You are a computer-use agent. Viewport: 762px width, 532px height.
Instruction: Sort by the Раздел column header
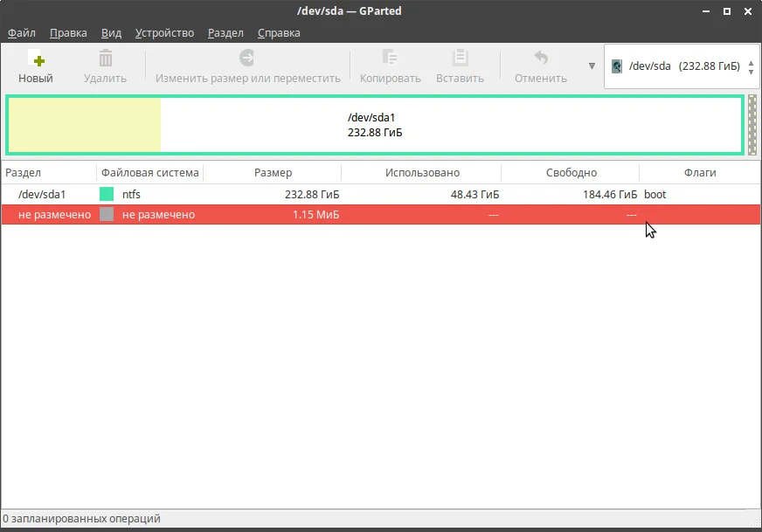tap(49, 172)
